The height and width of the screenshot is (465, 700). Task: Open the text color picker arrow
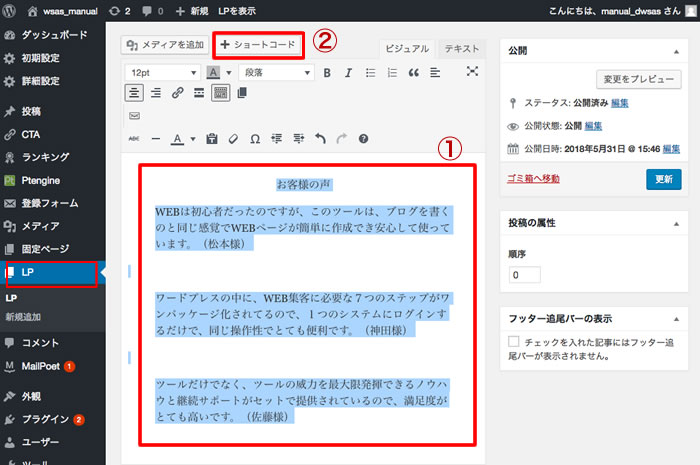pyautogui.click(x=192, y=139)
